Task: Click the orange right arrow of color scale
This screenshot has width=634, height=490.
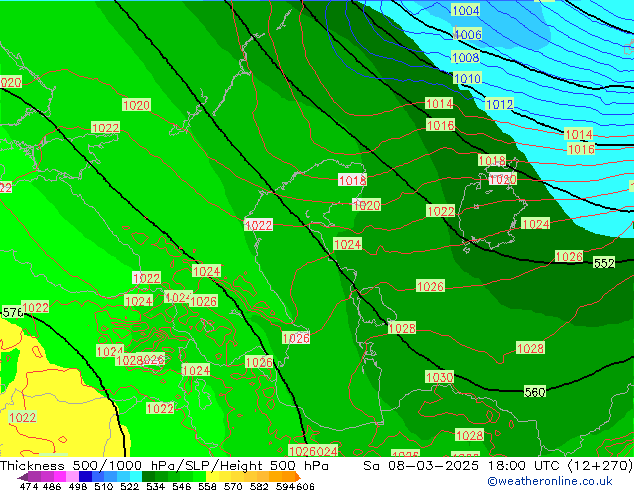Action: coord(298,477)
